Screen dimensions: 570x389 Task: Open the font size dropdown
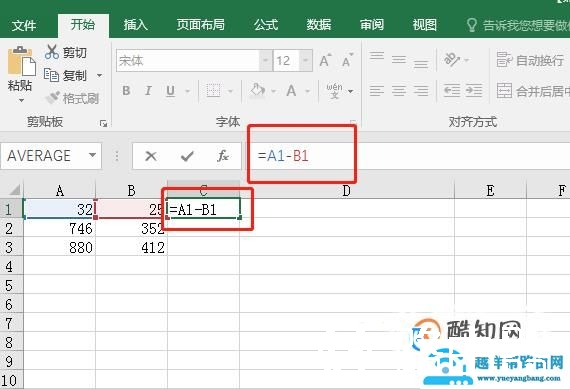click(306, 60)
